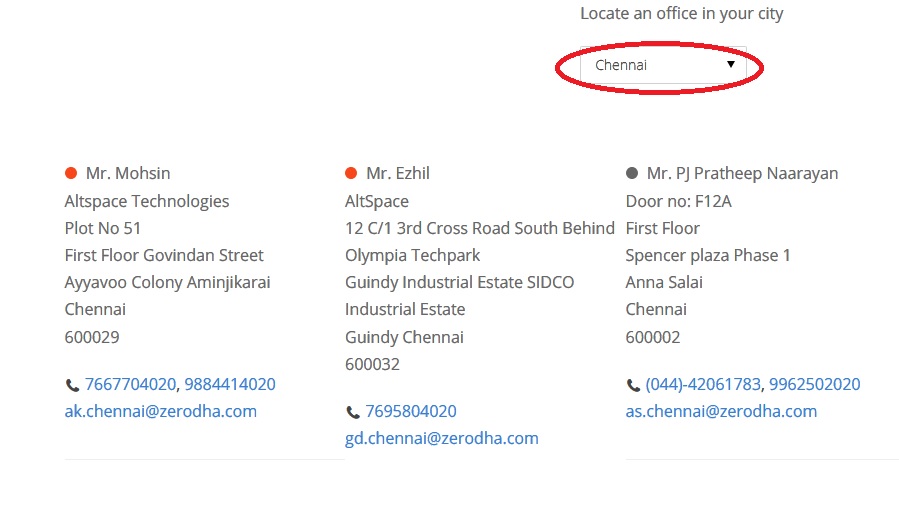Select the name Mr. PJ Pratheep Naarayan
Screen dimensions: 899x527
click(x=742, y=173)
